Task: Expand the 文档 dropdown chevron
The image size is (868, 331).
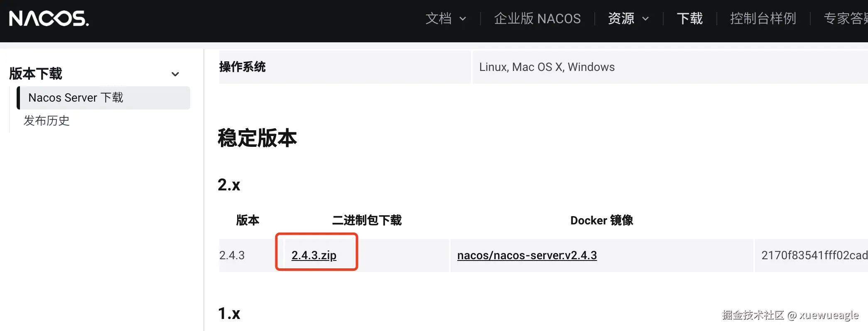Action: [463, 19]
